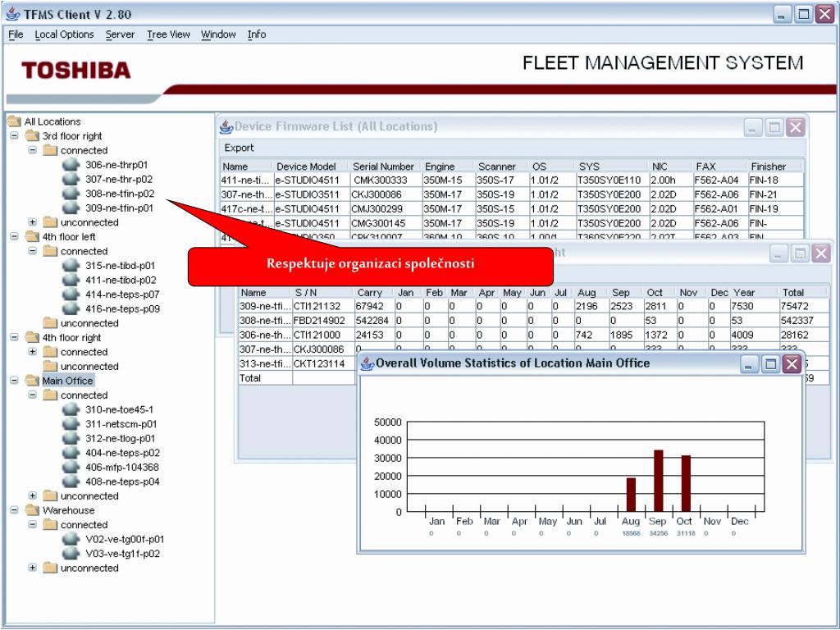Image resolution: width=840 pixels, height=630 pixels.
Task: Open the Tree View menu
Action: pyautogui.click(x=168, y=34)
